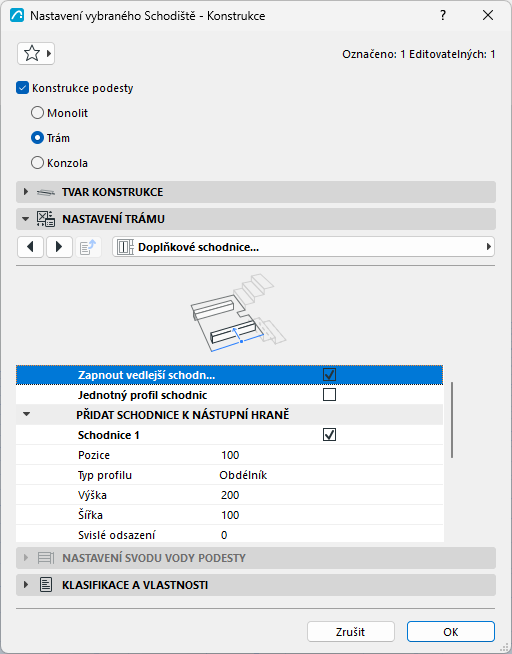This screenshot has height=654, width=512.
Task: Collapse the NASTAVENÍ TRÁMU panel
Action: coord(26,219)
